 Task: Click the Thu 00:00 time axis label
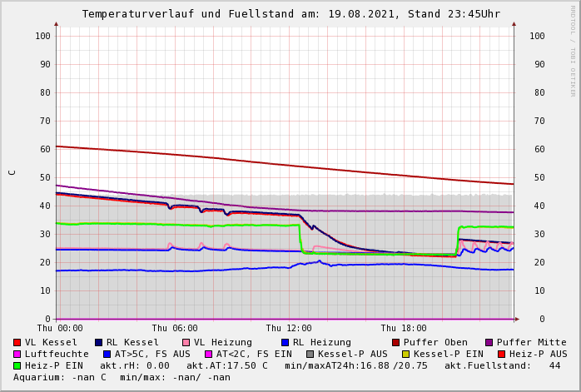pos(60,328)
